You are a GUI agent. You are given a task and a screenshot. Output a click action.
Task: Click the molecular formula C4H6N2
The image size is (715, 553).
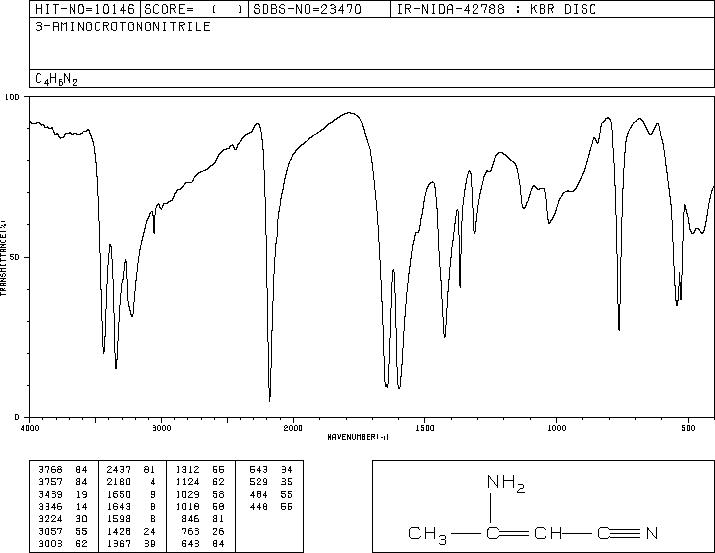coord(56,79)
